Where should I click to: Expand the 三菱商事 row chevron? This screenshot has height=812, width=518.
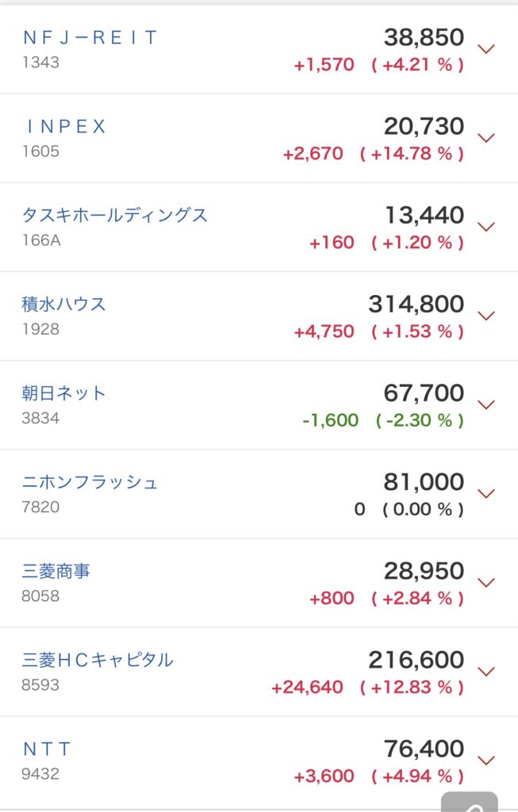pyautogui.click(x=486, y=583)
